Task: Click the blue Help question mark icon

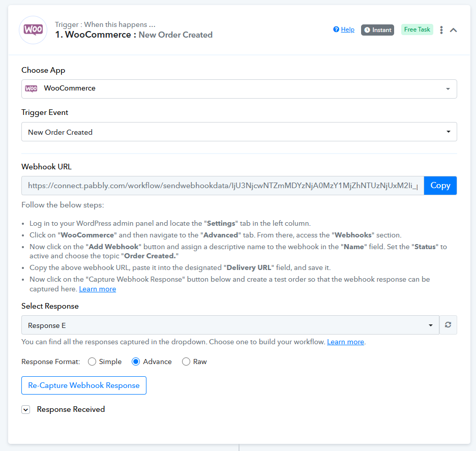Action: coord(336,29)
